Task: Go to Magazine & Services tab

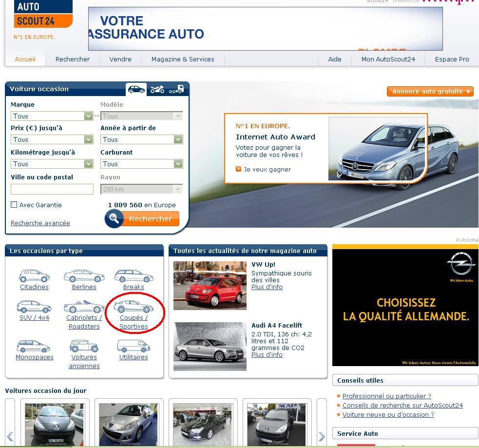Action: click(x=183, y=59)
